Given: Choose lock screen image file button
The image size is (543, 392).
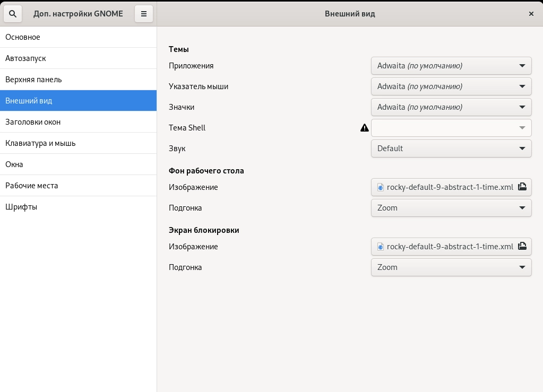Looking at the screenshot, I should click(x=451, y=247).
